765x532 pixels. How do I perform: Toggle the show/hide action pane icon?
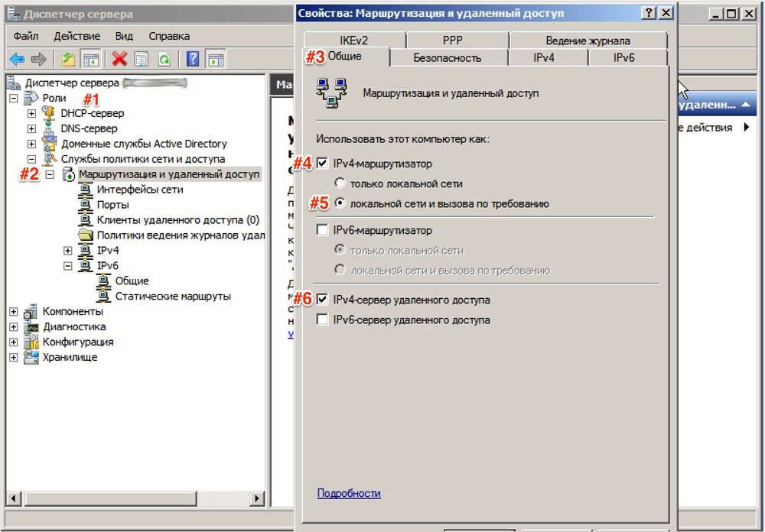pyautogui.click(x=216, y=60)
